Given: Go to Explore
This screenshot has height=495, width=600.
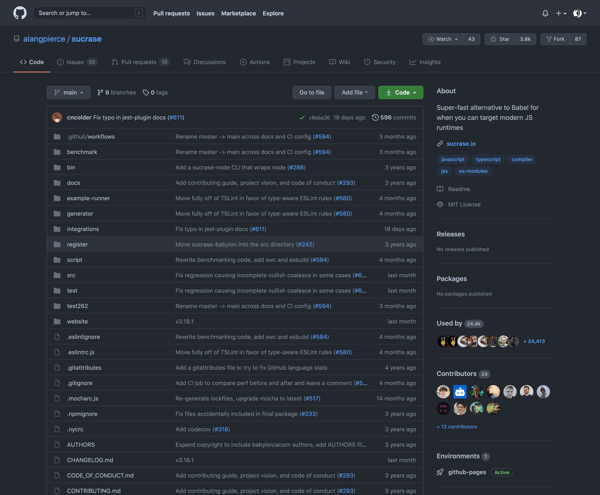Looking at the screenshot, I should click(273, 13).
